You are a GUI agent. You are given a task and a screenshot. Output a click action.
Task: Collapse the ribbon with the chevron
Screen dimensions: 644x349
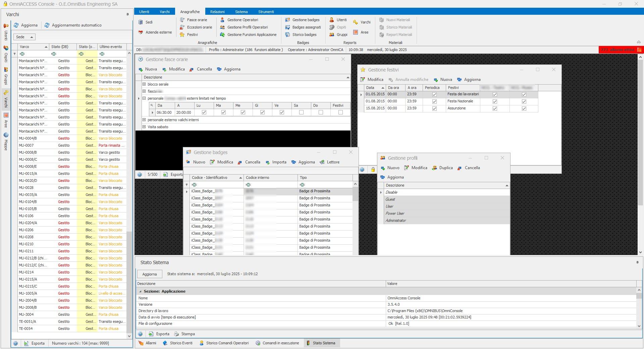tap(639, 42)
